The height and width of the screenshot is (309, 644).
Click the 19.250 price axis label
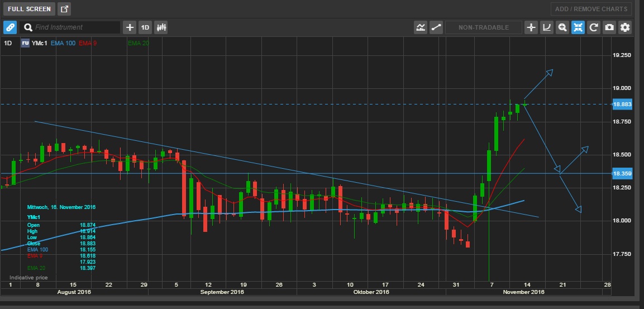622,55
